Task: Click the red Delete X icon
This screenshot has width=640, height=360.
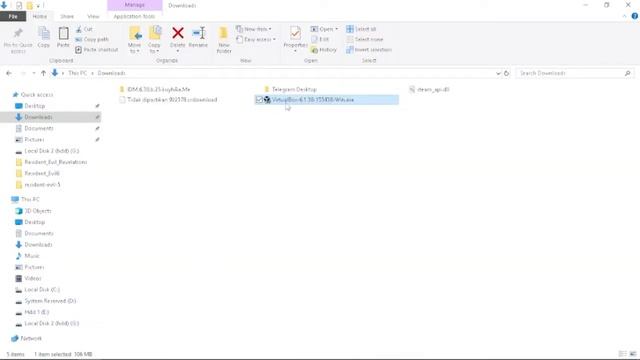Action: [178, 33]
